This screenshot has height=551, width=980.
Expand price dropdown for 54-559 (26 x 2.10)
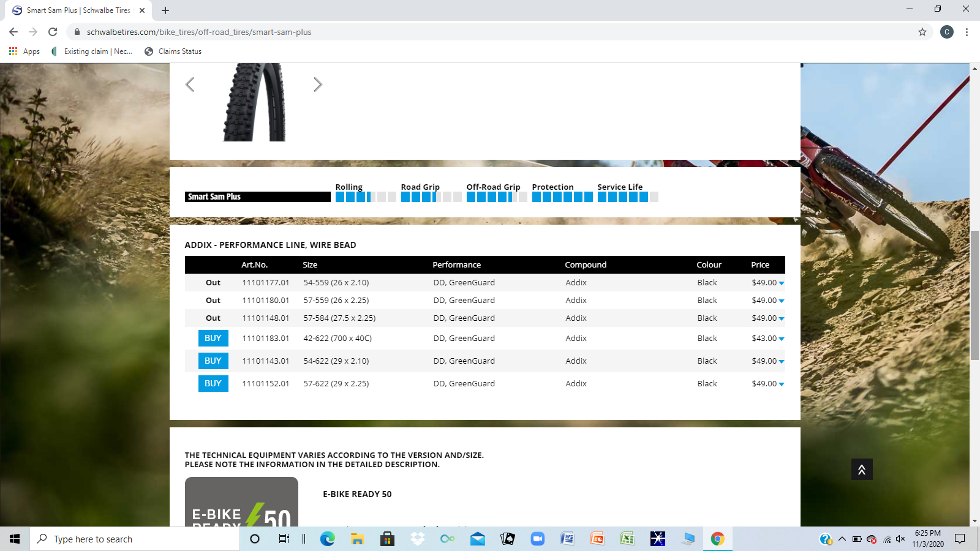pyautogui.click(x=781, y=283)
